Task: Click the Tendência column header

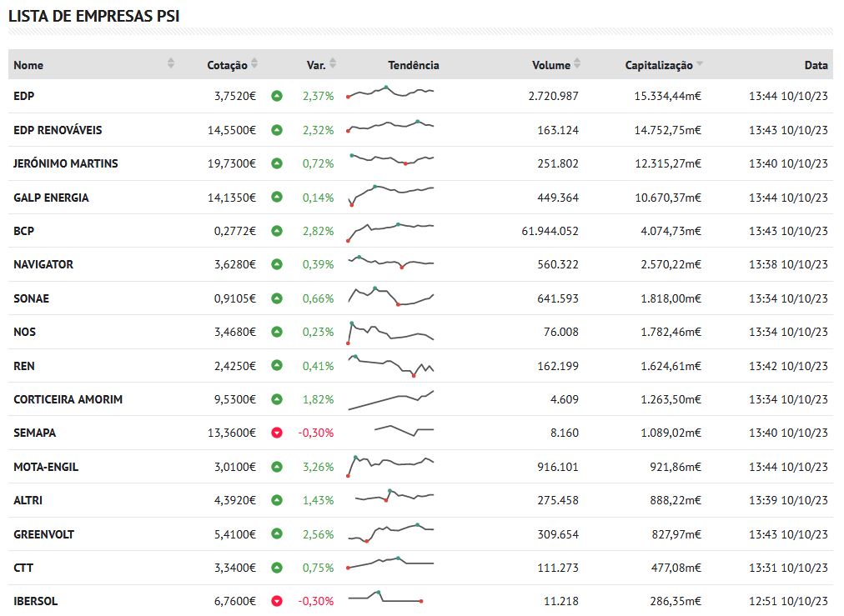Action: coord(413,65)
